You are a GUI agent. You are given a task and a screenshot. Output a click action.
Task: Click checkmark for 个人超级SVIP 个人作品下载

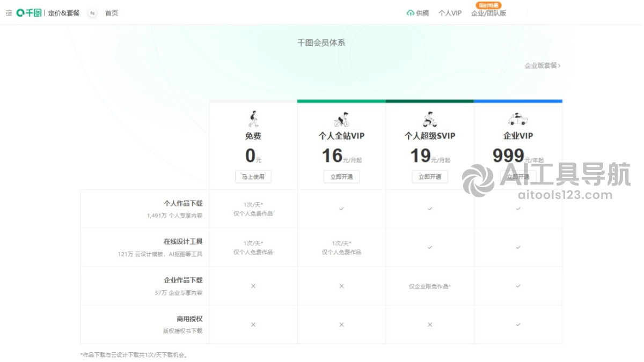[x=430, y=209]
